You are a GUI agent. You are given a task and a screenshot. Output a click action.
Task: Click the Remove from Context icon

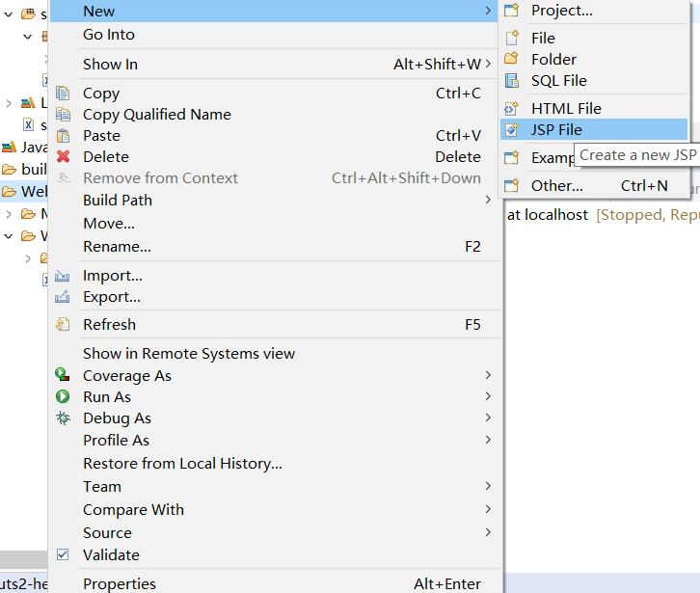(x=64, y=177)
